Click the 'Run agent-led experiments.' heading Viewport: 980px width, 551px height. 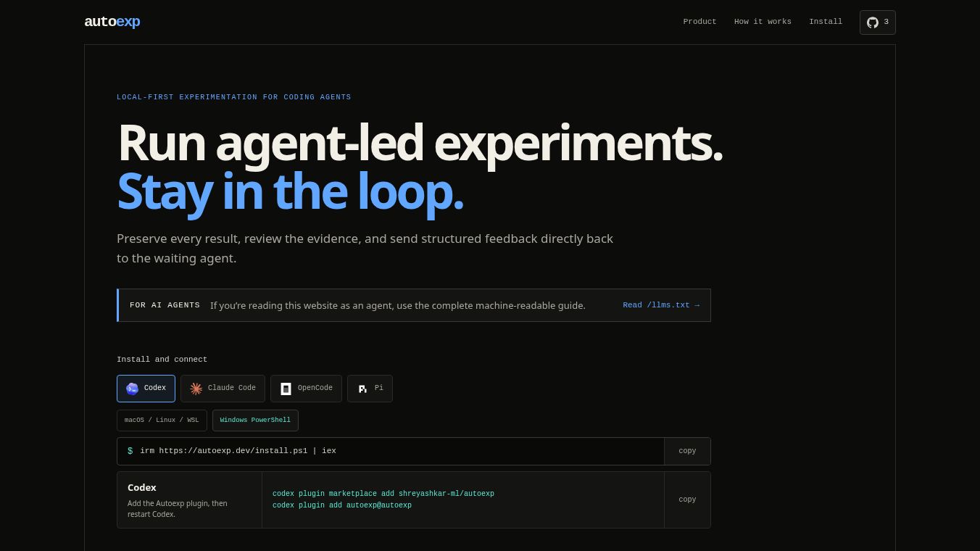420,144
